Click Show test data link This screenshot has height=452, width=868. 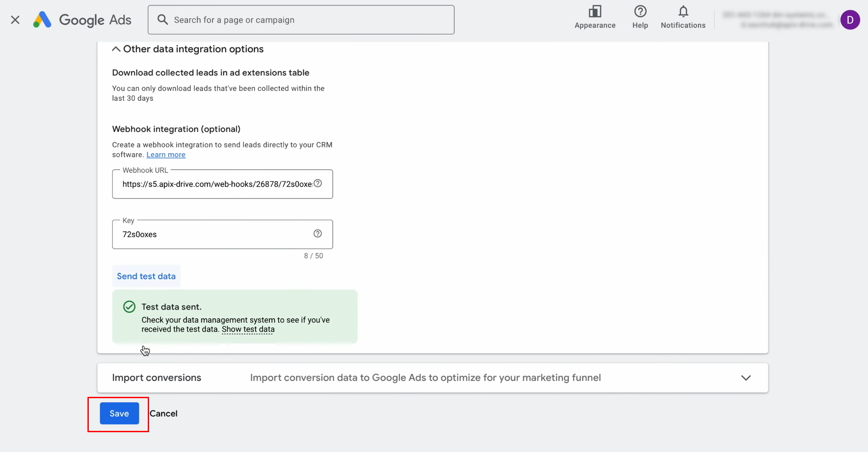[x=248, y=329]
